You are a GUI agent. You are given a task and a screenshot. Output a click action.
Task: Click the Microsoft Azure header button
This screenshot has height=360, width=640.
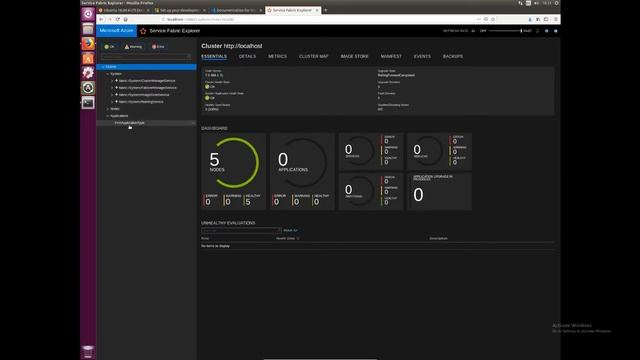(116, 31)
